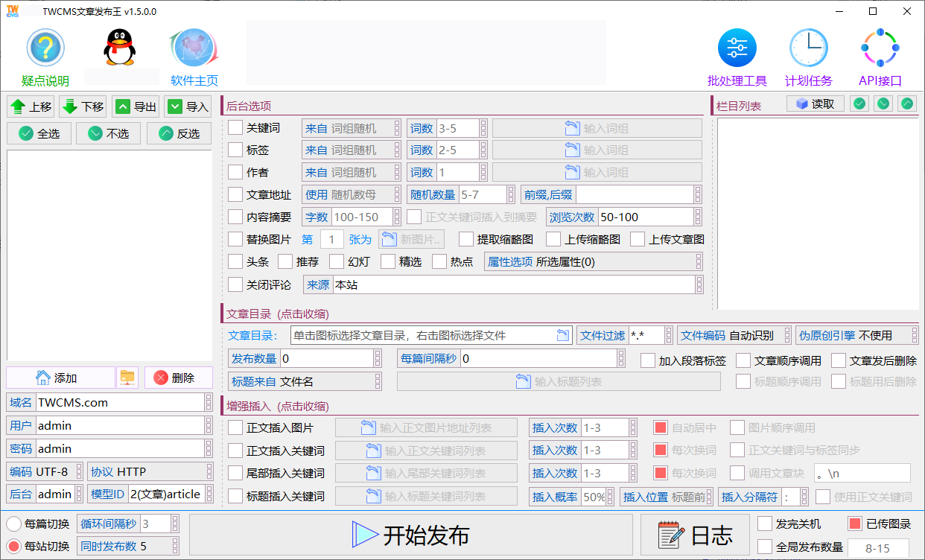Open the 协议 HTTP dropdown
Image resolution: width=925 pixels, height=560 pixels.
click(150, 471)
